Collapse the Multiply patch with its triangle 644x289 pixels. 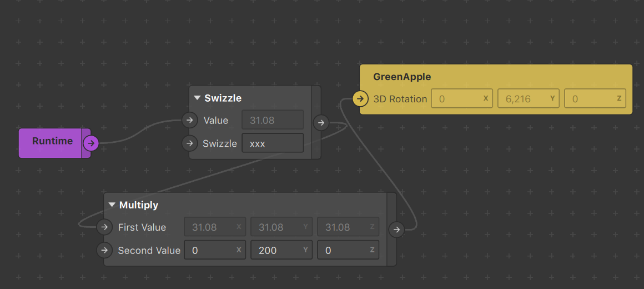click(x=112, y=205)
